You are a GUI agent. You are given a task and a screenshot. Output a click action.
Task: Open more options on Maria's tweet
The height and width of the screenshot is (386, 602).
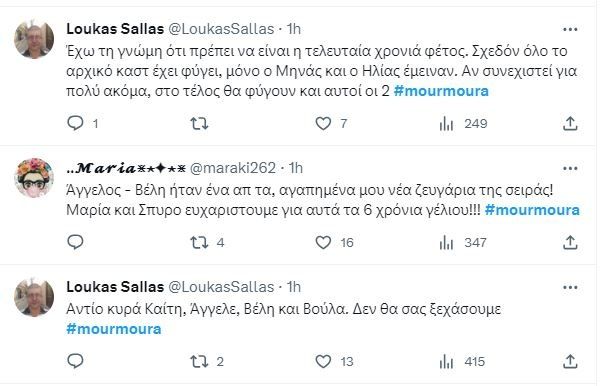click(570, 168)
